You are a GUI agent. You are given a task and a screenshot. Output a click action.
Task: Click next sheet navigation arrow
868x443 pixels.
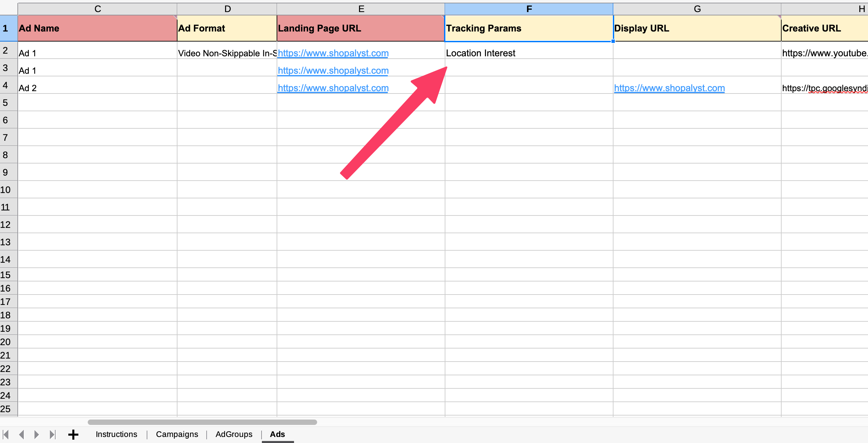point(37,434)
